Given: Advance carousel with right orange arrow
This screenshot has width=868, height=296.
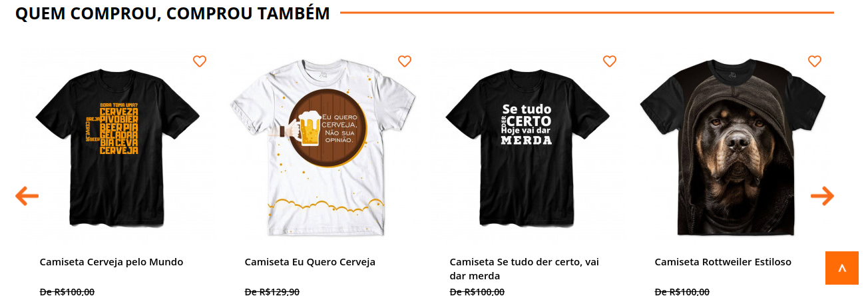Looking at the screenshot, I should 822,196.
